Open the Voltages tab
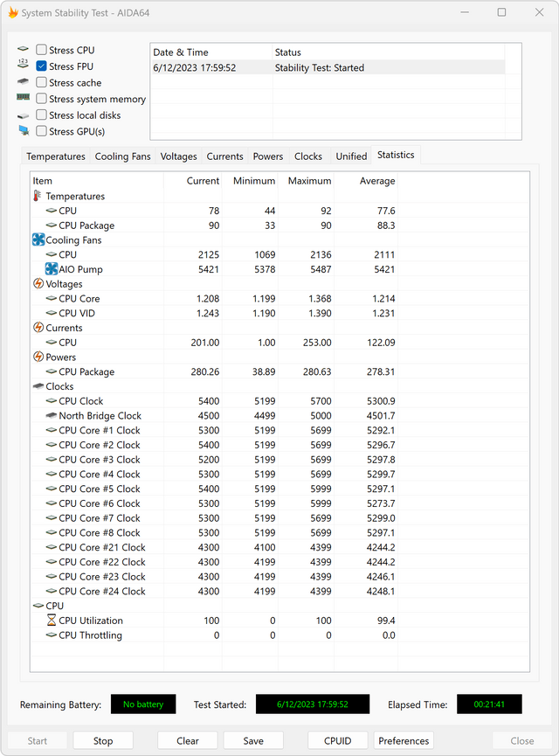The image size is (559, 756). click(178, 156)
